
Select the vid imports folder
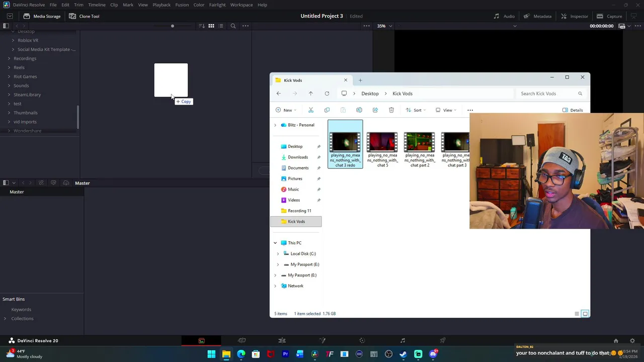pos(25,122)
